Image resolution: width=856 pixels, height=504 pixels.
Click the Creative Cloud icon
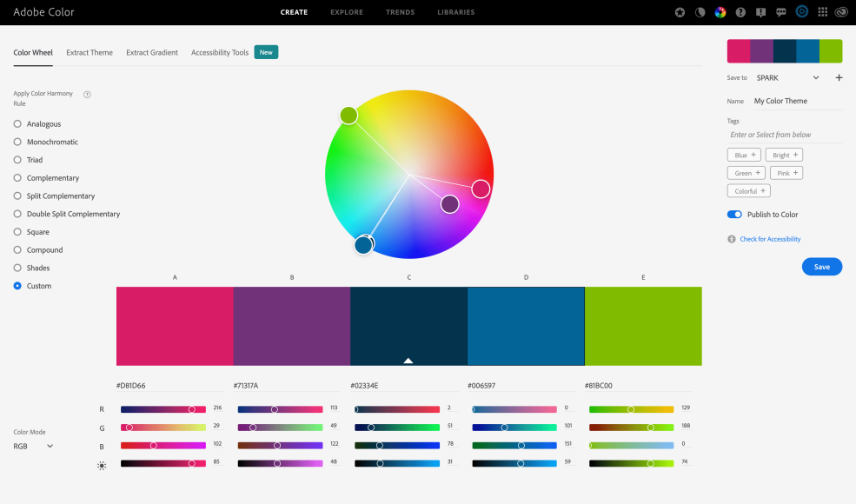coord(841,12)
